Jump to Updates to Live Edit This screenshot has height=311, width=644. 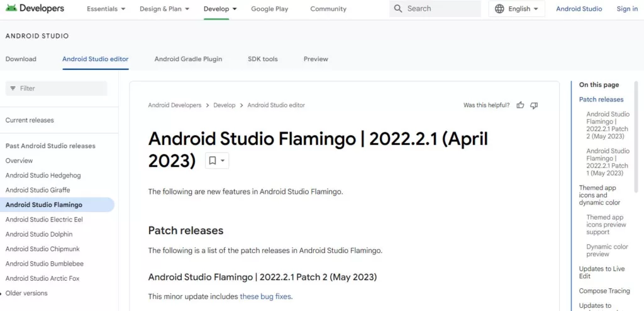point(602,273)
